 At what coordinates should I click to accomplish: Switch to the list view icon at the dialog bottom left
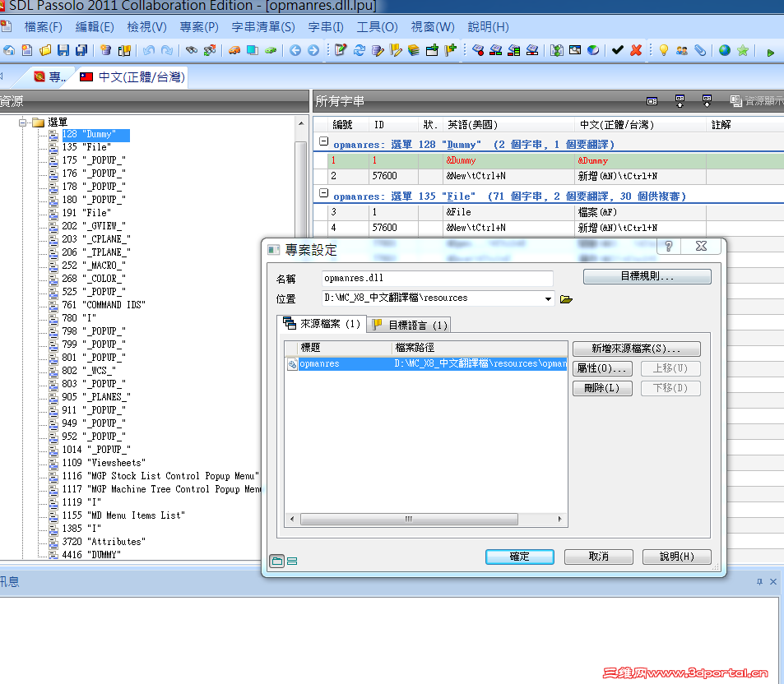tap(292, 561)
